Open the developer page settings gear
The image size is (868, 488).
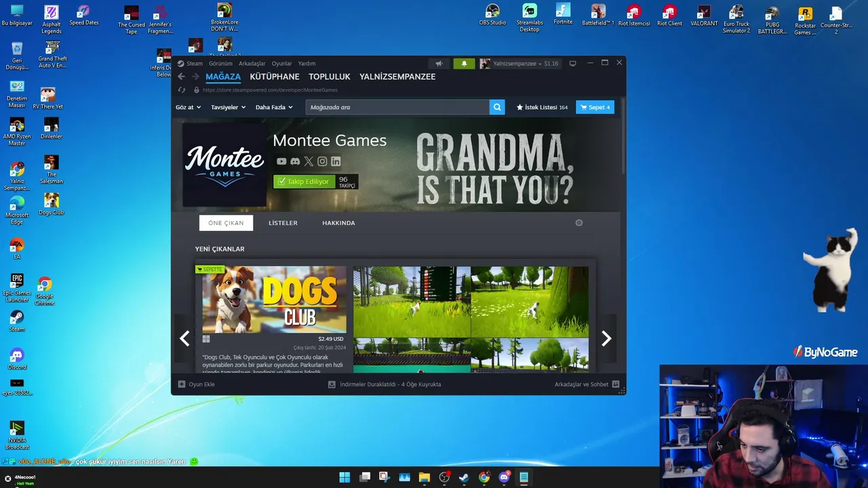[579, 223]
